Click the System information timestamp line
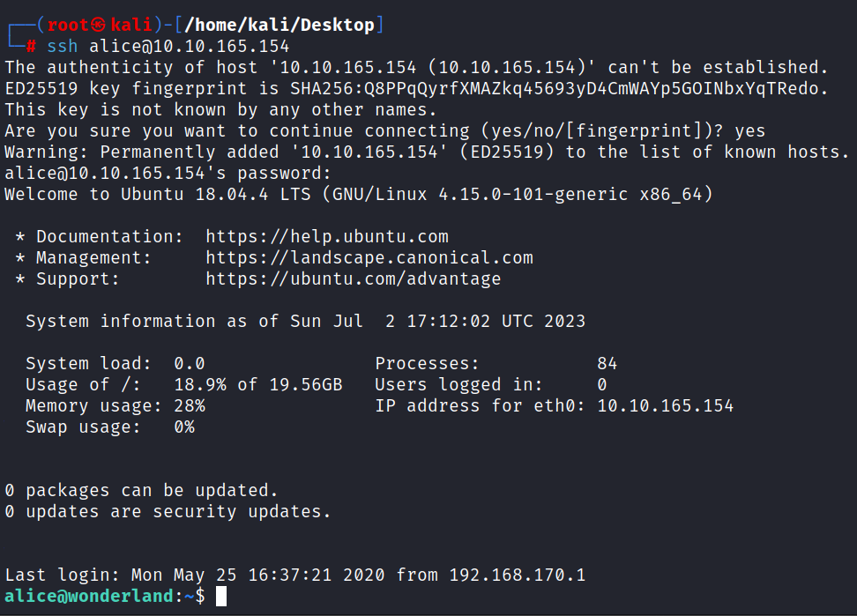Screen dimensions: 857x616 (x=306, y=321)
